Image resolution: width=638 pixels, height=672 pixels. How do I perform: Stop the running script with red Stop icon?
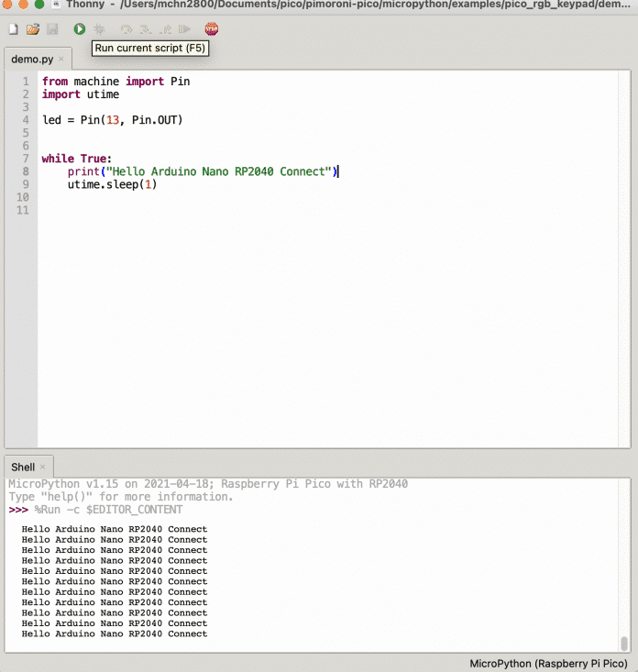tap(212, 29)
